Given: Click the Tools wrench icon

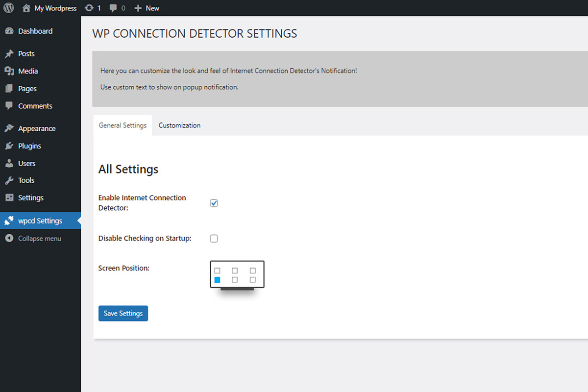Looking at the screenshot, I should coord(9,180).
